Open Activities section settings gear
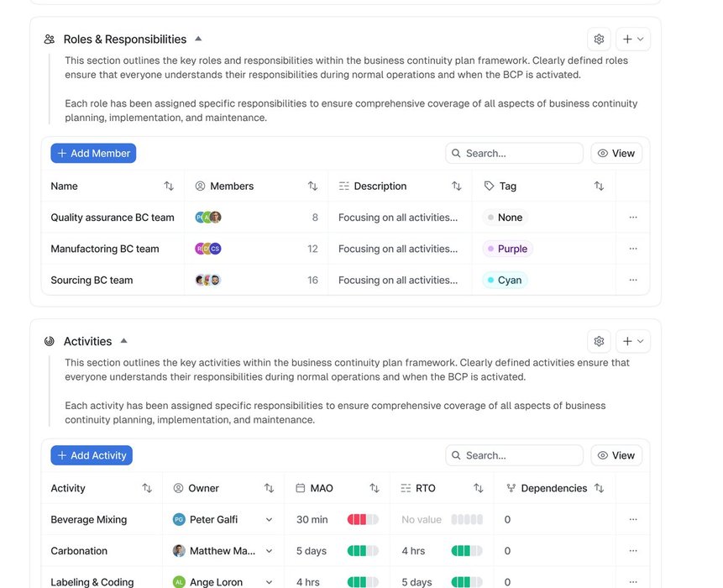This screenshot has width=723, height=588. point(599,341)
